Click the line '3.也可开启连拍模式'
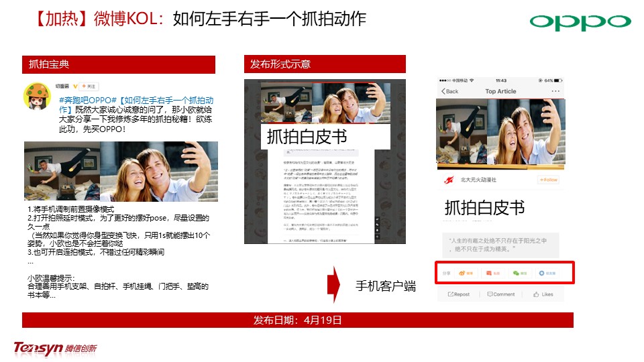644x362 pixels. pyautogui.click(x=96, y=251)
